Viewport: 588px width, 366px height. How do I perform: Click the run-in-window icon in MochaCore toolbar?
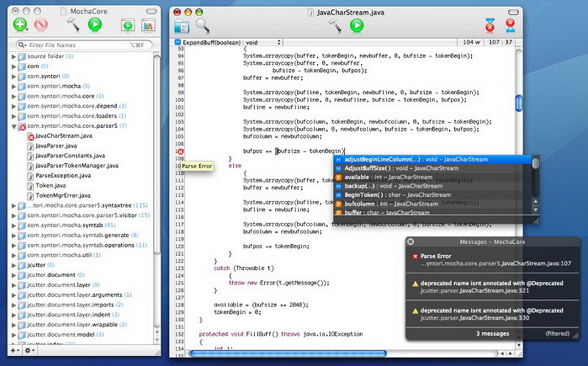coord(127,26)
